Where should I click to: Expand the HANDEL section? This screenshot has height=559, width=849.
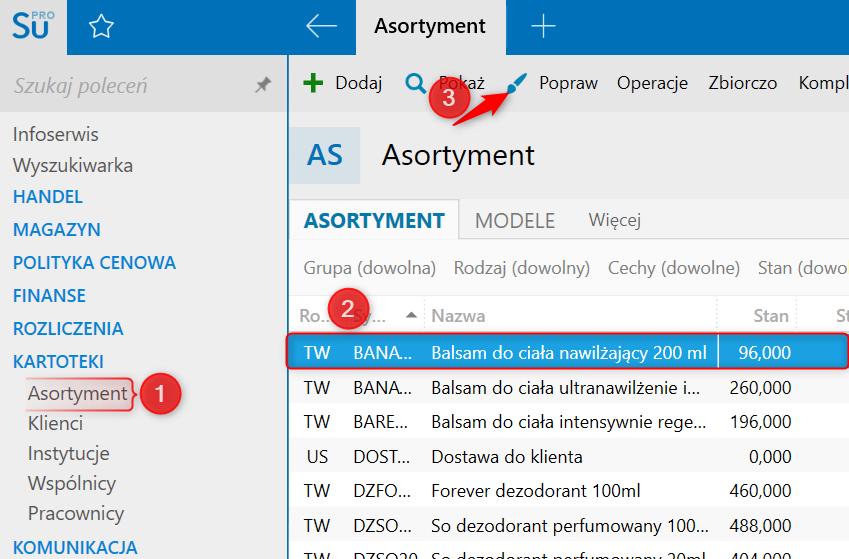coord(48,197)
